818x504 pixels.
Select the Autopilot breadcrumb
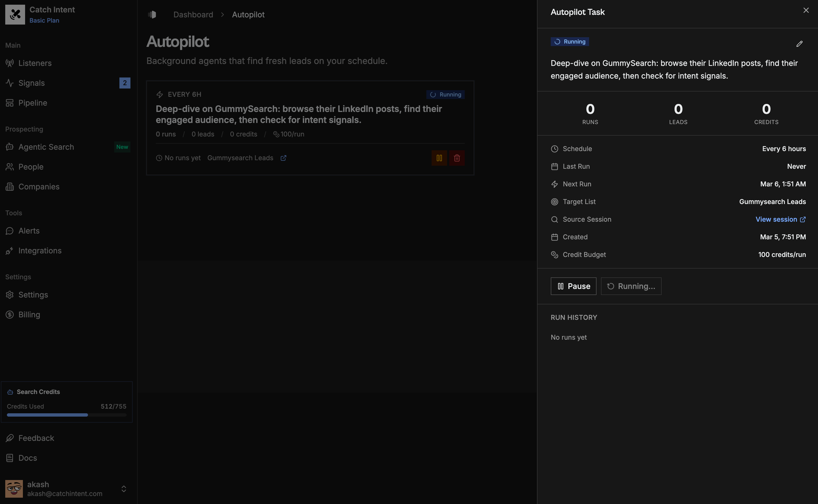click(248, 14)
